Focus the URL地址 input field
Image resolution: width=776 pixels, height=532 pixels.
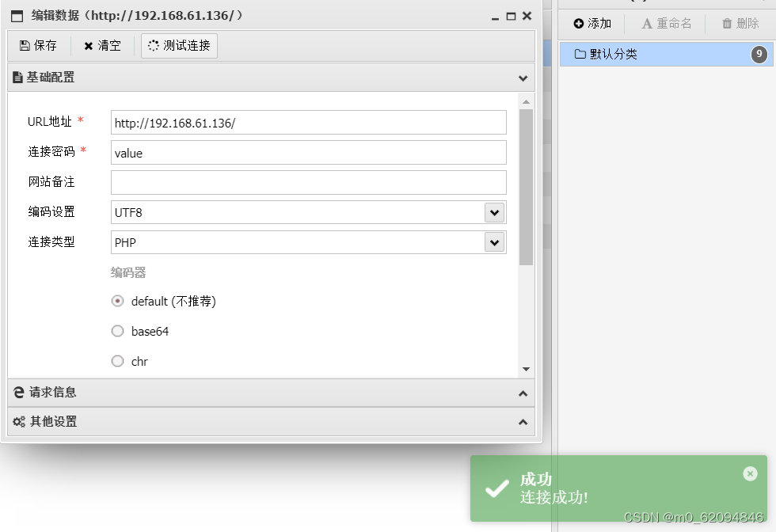(308, 123)
